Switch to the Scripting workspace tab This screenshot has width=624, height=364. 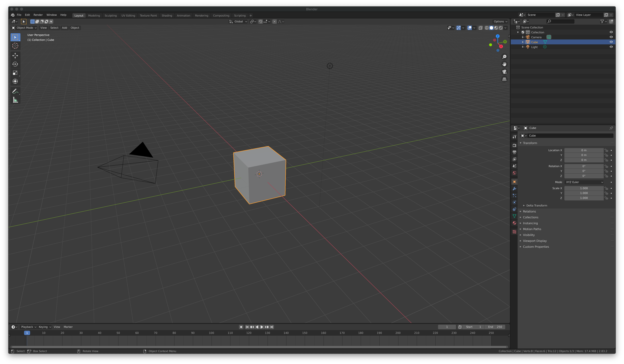pyautogui.click(x=240, y=16)
